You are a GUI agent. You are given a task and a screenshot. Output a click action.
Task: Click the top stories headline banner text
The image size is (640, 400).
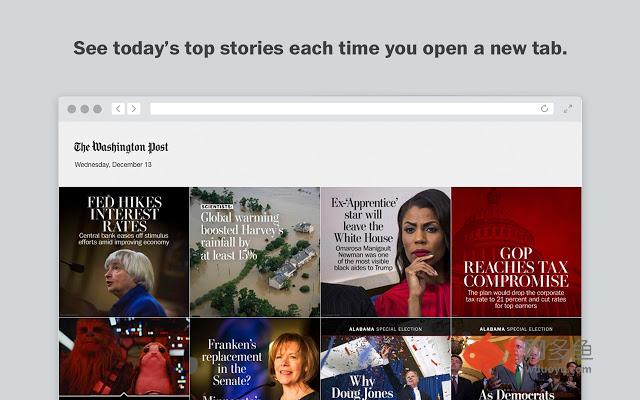point(320,48)
